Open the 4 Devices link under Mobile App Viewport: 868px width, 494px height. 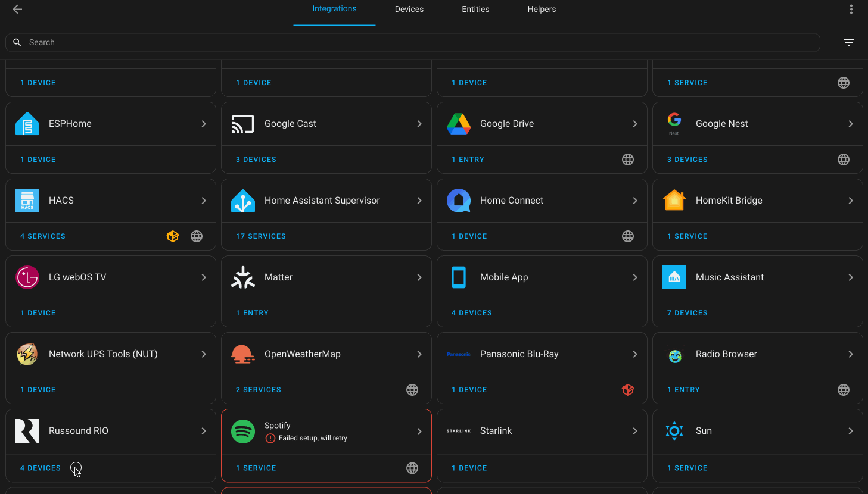tap(472, 313)
